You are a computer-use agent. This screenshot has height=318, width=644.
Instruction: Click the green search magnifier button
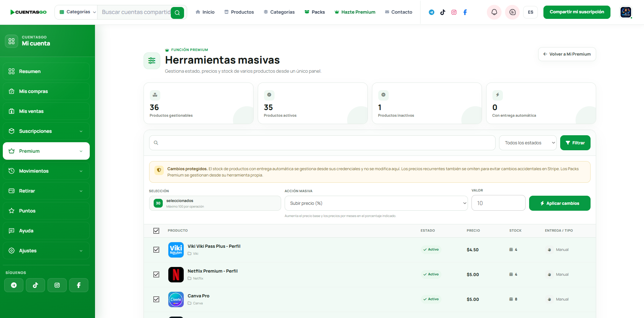(177, 13)
